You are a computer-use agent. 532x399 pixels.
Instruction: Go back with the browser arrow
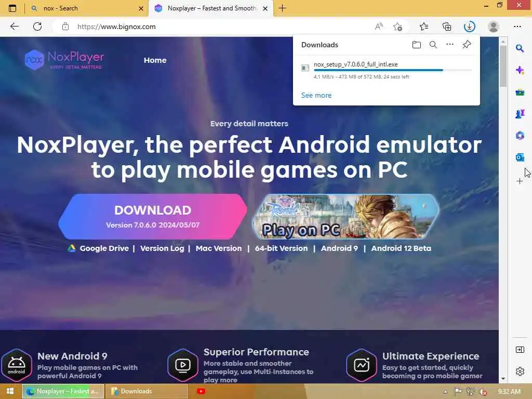pyautogui.click(x=14, y=26)
